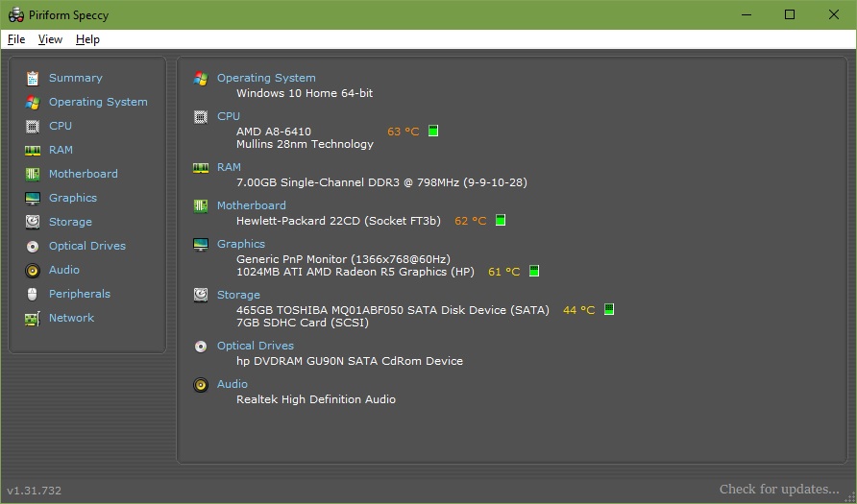Click the 7GB SDHC Card text
The height and width of the screenshot is (504, 857).
pyautogui.click(x=303, y=323)
